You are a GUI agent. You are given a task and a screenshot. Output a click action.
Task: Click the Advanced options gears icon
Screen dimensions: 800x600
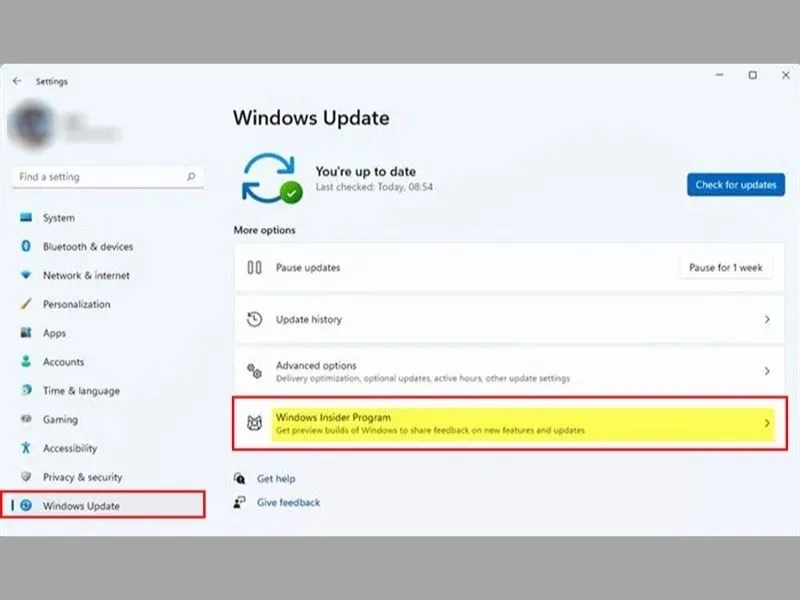click(254, 371)
